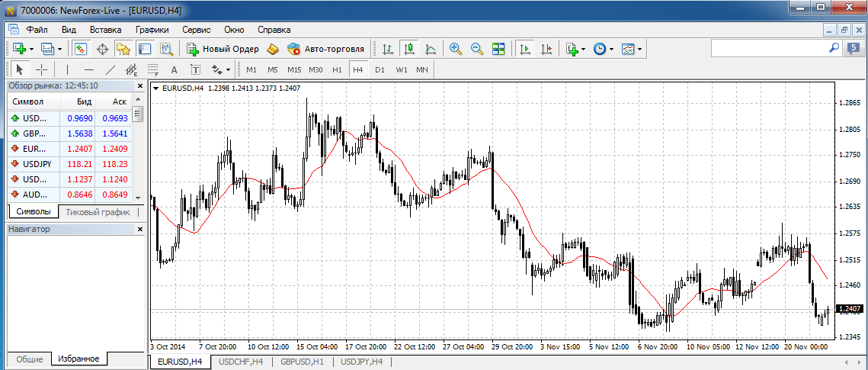Select the crosshair cursor tool
This screenshot has height=370, width=868.
pyautogui.click(x=42, y=69)
